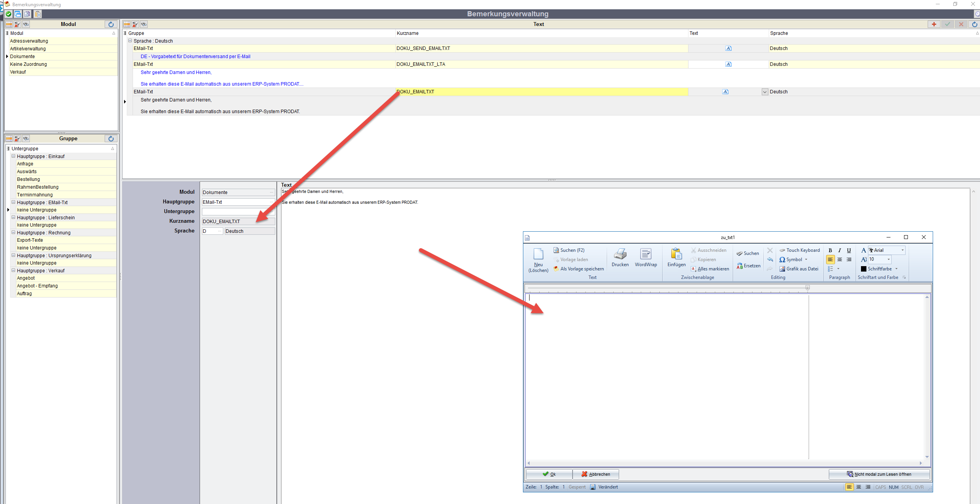Toggle italic formatting
This screenshot has height=504, width=980.
tap(839, 250)
